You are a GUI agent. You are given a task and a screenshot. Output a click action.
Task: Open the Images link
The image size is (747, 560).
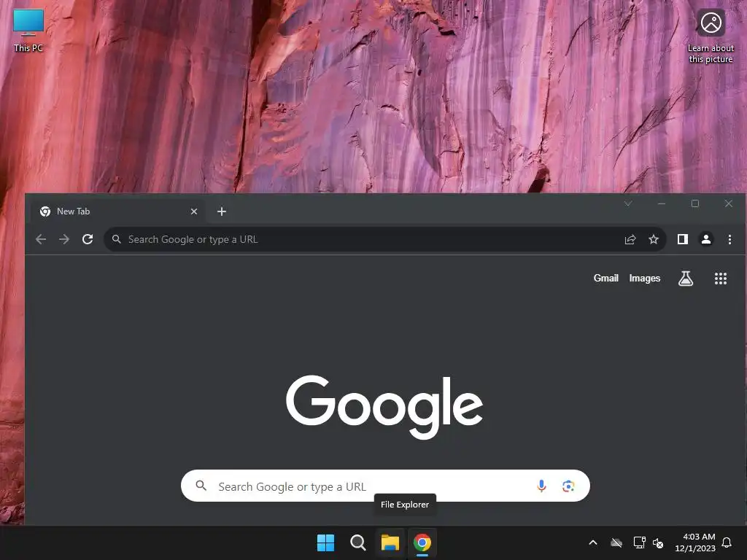(645, 278)
